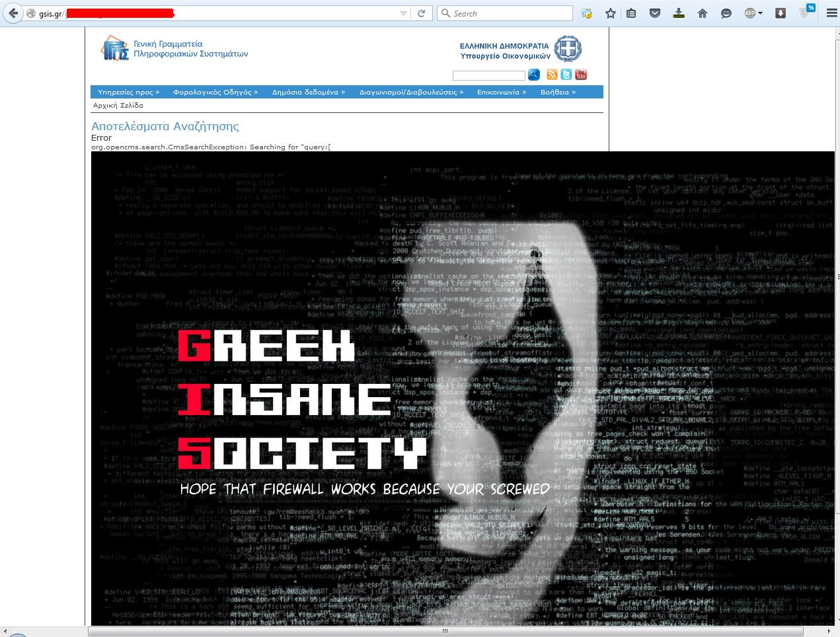This screenshot has width=840, height=637.
Task: Click the site's blue search magnifier button
Action: tap(534, 75)
